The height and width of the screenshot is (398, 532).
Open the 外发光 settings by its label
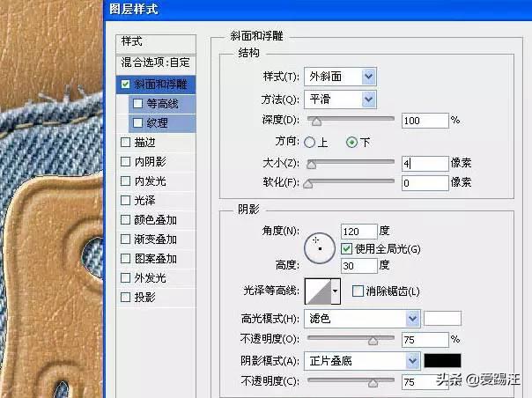pos(151,278)
